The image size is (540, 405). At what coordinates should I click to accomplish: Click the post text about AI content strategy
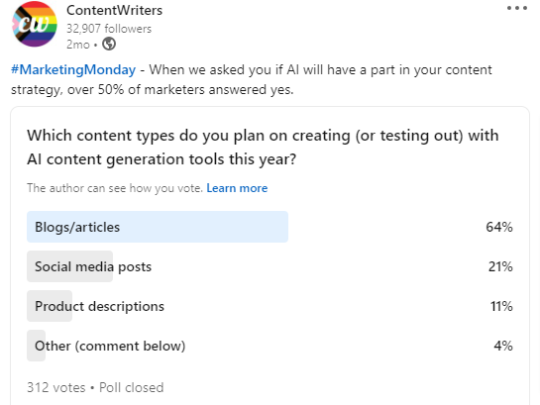coord(251,80)
